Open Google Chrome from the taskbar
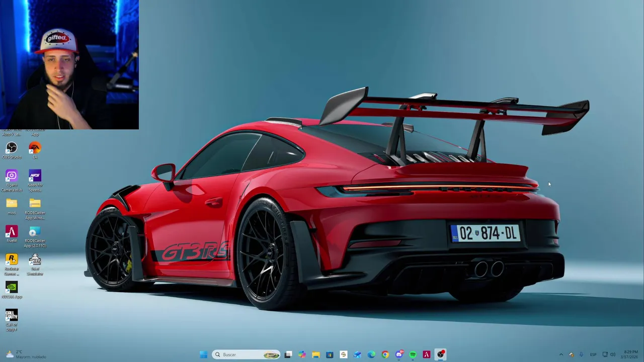Screen dimensions: 644x362 [x=385, y=354]
